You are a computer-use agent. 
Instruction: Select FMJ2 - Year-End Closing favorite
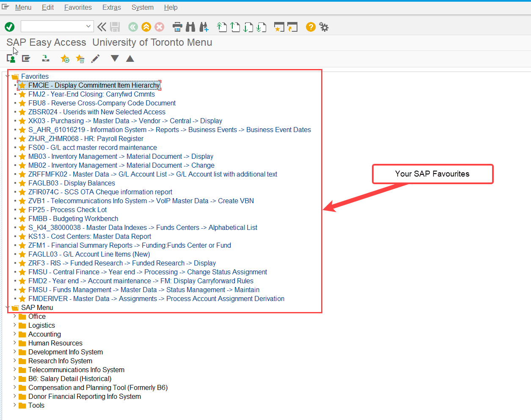91,94
